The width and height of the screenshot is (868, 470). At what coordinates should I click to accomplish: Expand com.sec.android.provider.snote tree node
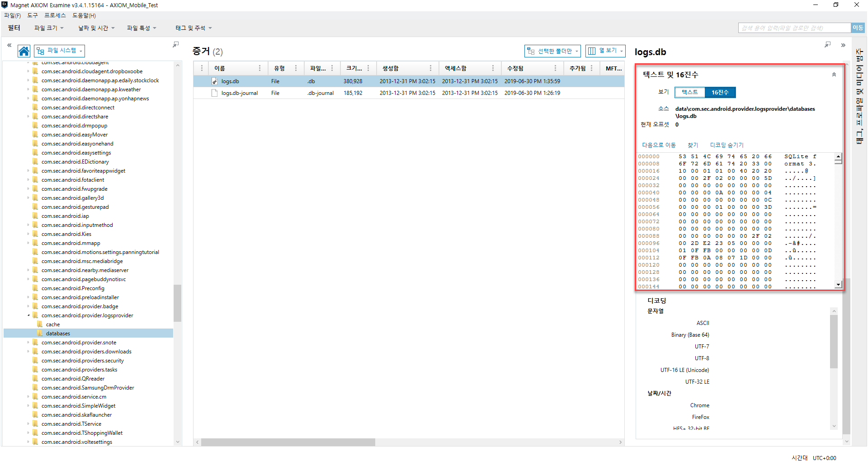tap(28, 343)
